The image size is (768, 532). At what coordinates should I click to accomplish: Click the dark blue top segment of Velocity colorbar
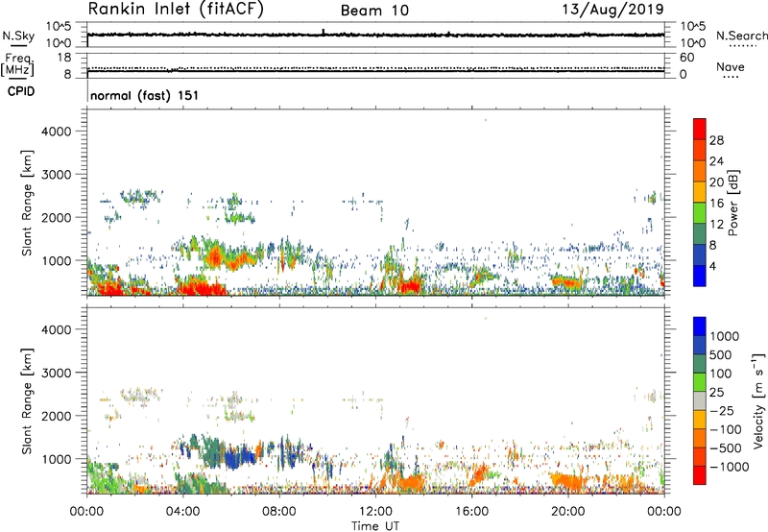[700, 326]
